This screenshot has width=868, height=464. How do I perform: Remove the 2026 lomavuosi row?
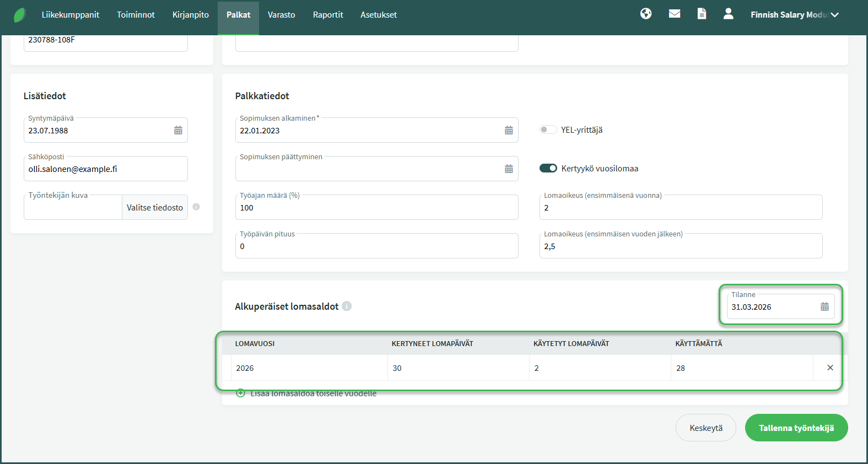point(829,368)
